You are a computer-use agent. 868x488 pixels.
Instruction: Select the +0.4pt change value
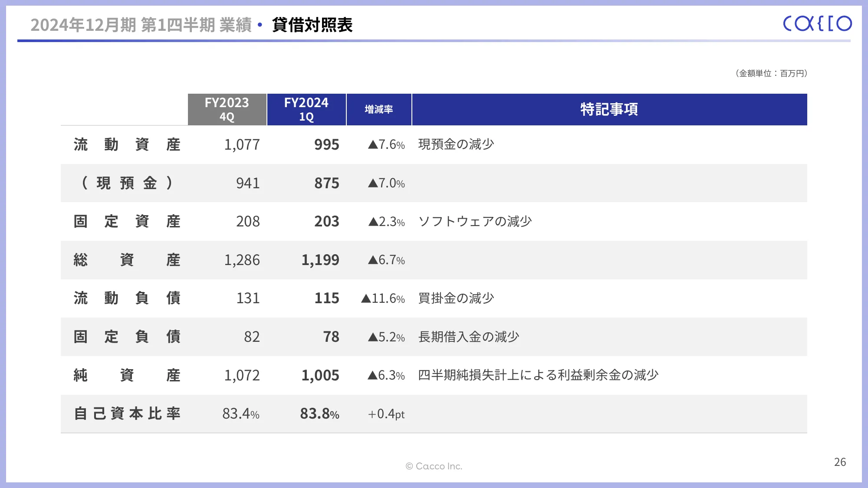[386, 414]
